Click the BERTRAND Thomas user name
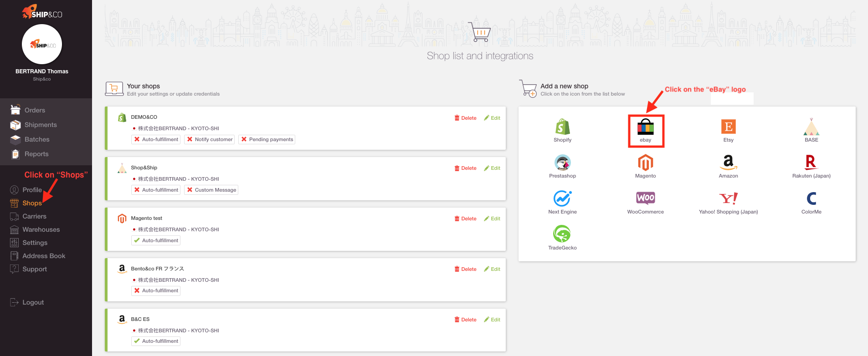868x356 pixels. (42, 71)
